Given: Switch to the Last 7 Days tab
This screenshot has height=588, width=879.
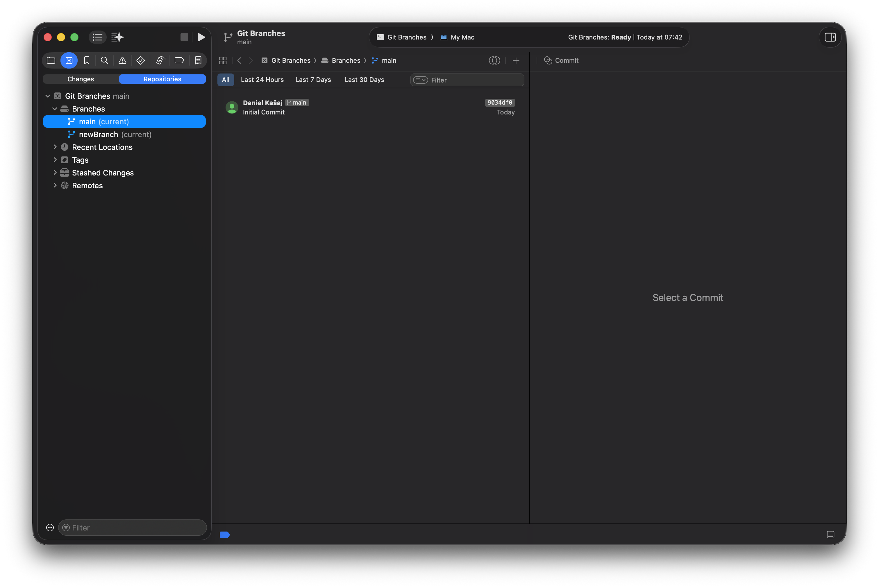Looking at the screenshot, I should [x=313, y=80].
